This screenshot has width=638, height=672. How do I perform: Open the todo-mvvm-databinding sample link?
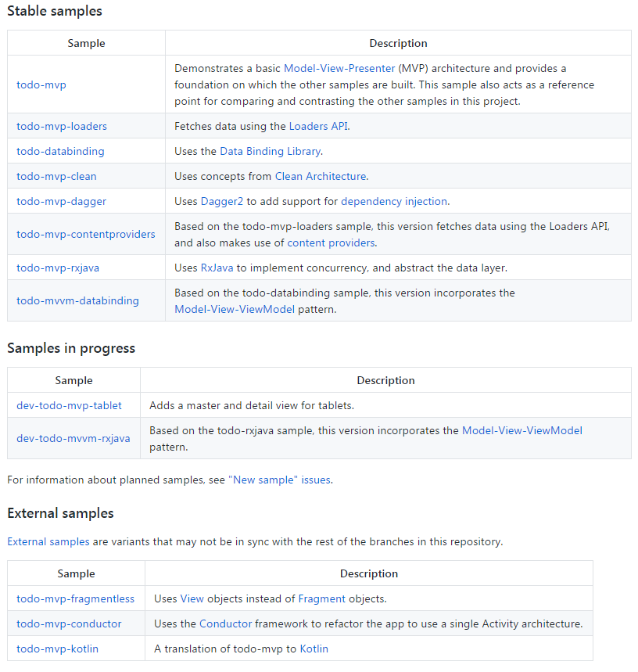pos(77,301)
